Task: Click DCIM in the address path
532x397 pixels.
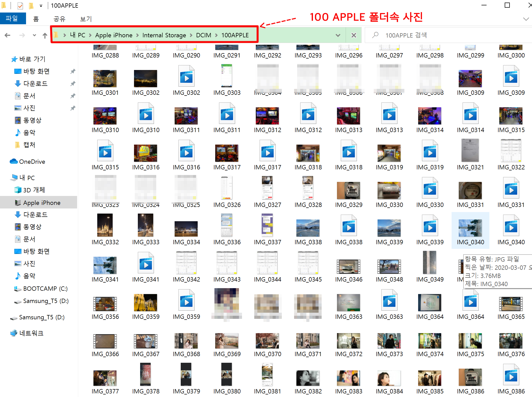Action: coord(203,35)
